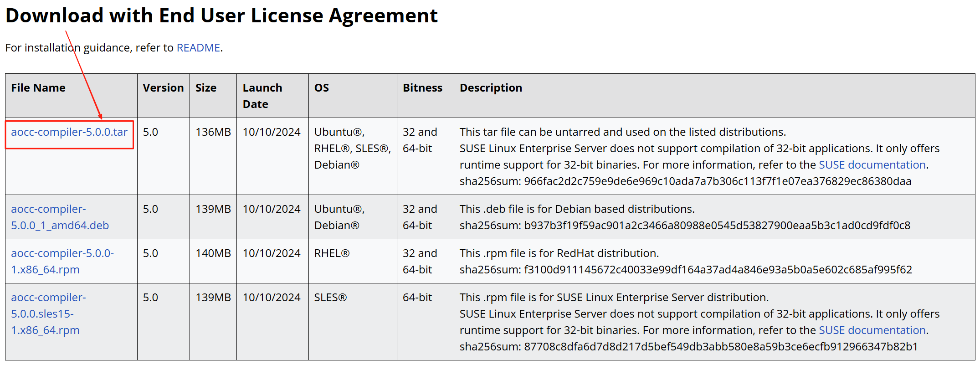Open SUSE documentation link in SLES rpm row
This screenshot has width=980, height=365.
tap(872, 330)
